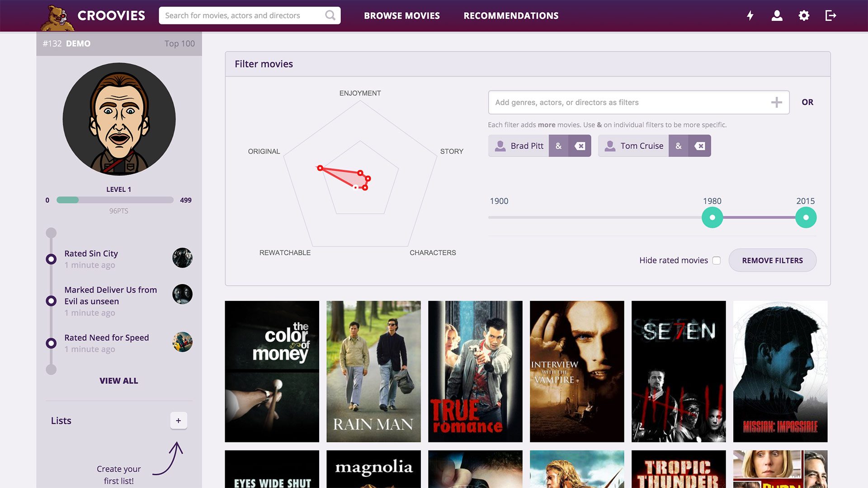Open RECOMMENDATIONS in the navigation
The height and width of the screenshot is (488, 868).
pyautogui.click(x=511, y=16)
